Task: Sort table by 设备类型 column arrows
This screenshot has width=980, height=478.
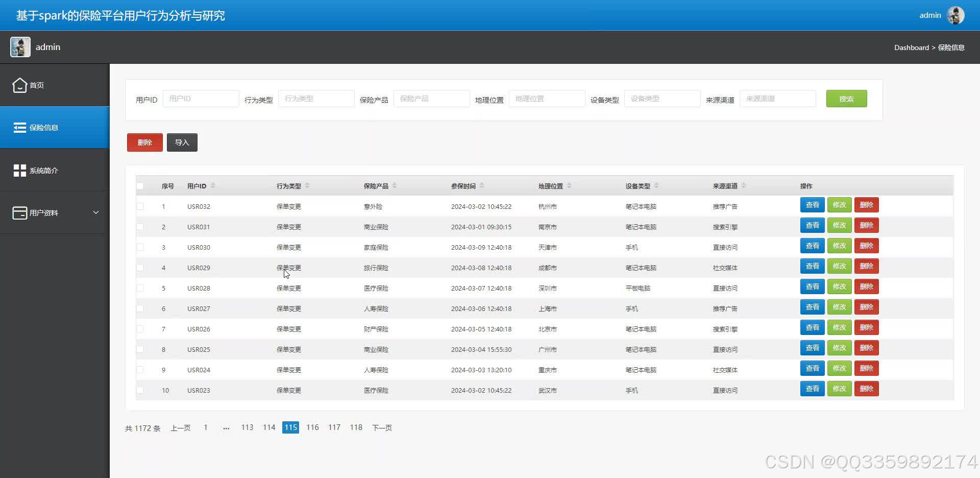Action: click(x=656, y=185)
